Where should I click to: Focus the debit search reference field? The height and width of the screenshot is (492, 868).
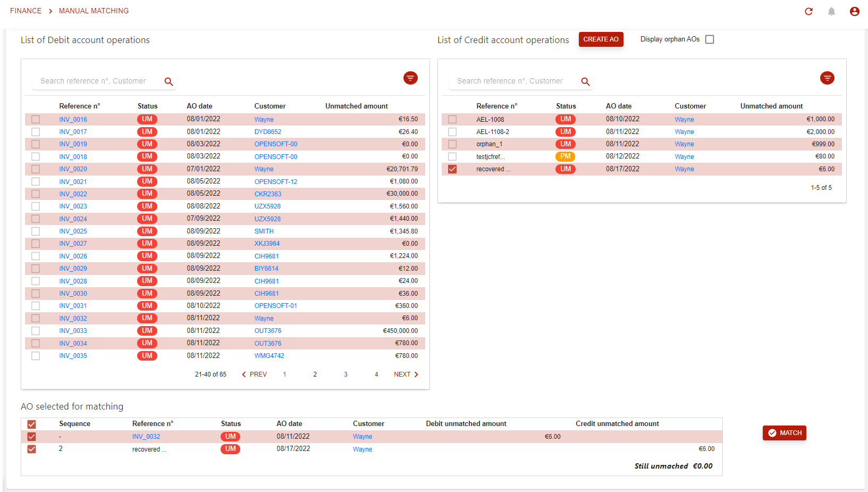pyautogui.click(x=96, y=81)
